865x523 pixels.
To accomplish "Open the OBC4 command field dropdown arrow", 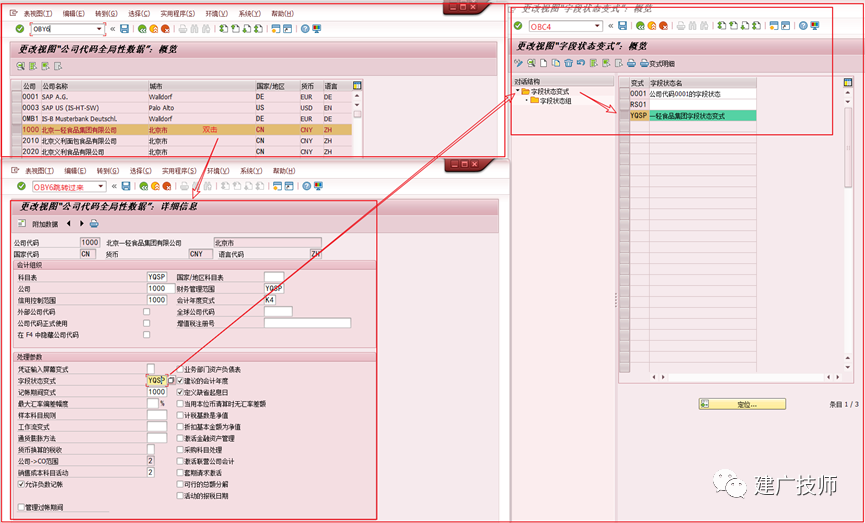I will 597,26.
